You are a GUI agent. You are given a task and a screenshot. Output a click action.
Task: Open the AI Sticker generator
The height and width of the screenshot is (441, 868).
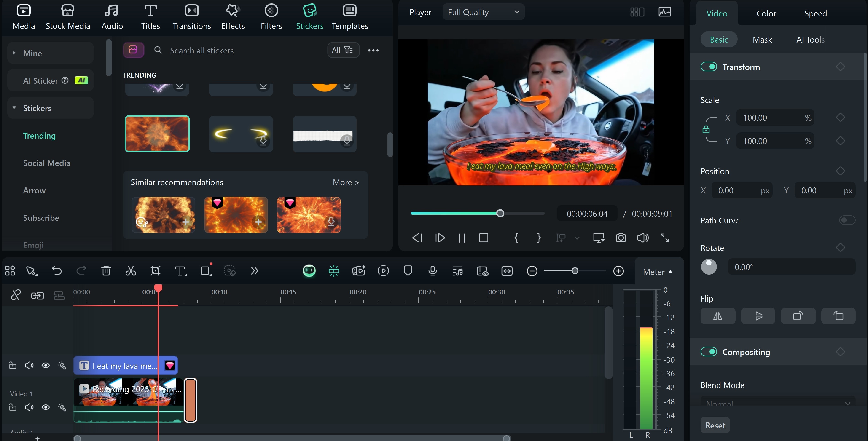(x=51, y=80)
